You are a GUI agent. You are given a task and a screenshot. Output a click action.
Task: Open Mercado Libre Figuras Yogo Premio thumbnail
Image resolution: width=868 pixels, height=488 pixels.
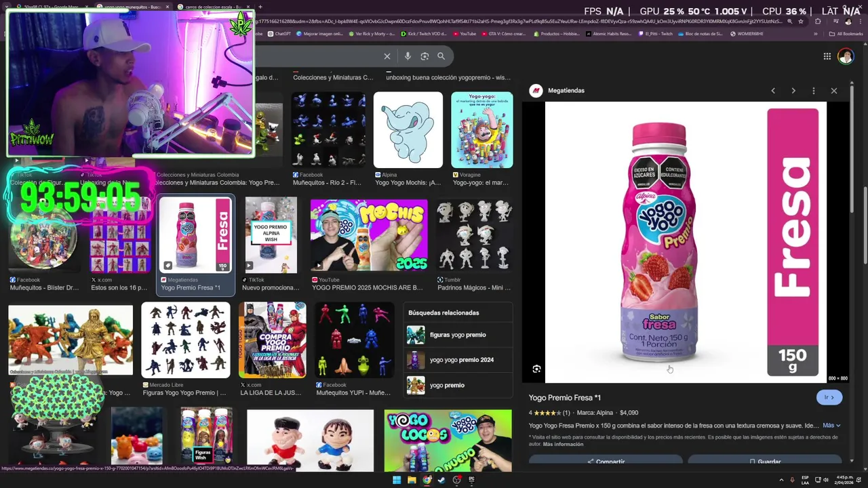coord(186,340)
